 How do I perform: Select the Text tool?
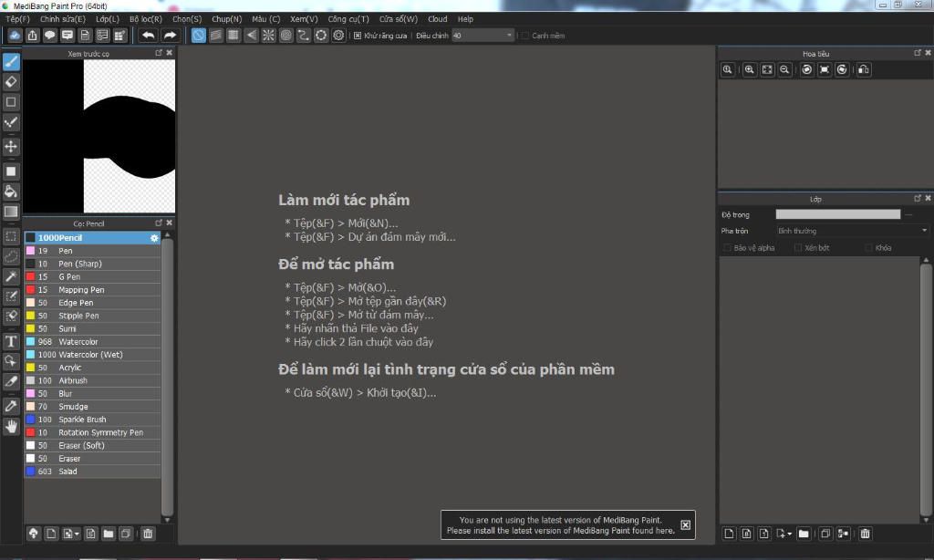pyautogui.click(x=11, y=341)
